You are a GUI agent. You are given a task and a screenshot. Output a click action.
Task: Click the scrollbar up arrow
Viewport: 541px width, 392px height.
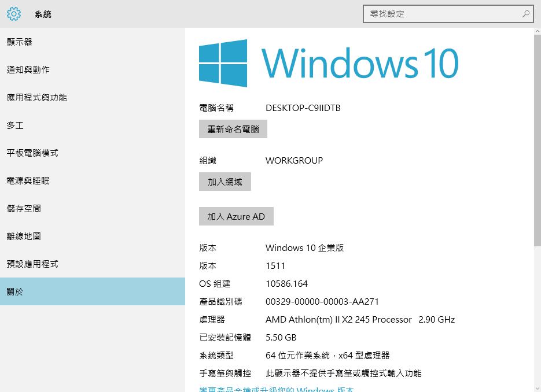(537, 31)
